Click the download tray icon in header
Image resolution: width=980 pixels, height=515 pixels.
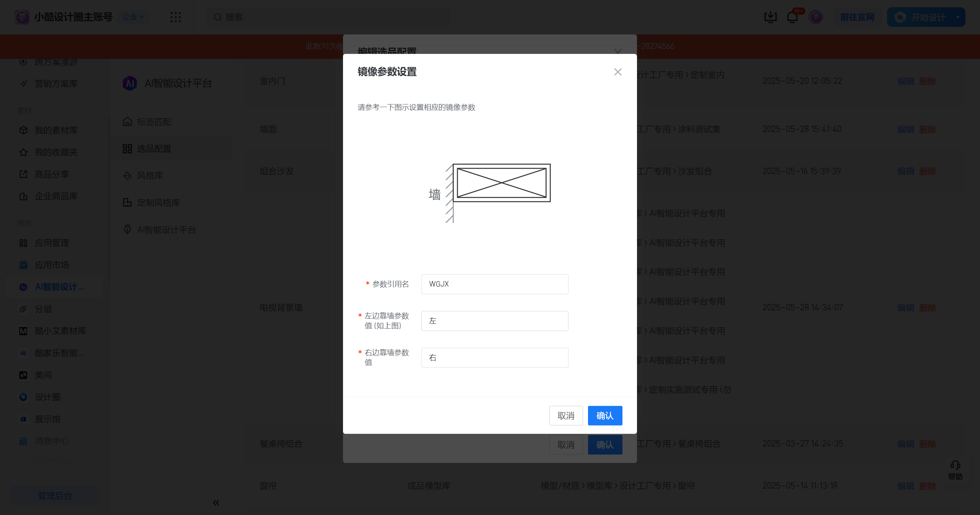[770, 17]
